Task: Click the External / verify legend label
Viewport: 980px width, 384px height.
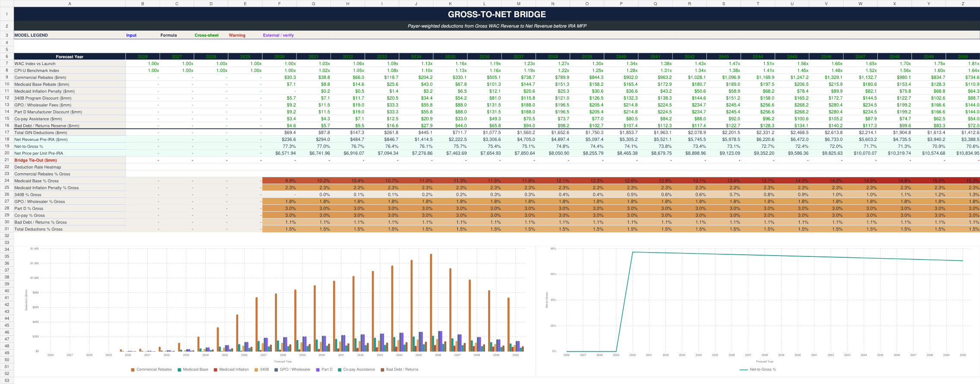Action: tap(278, 35)
